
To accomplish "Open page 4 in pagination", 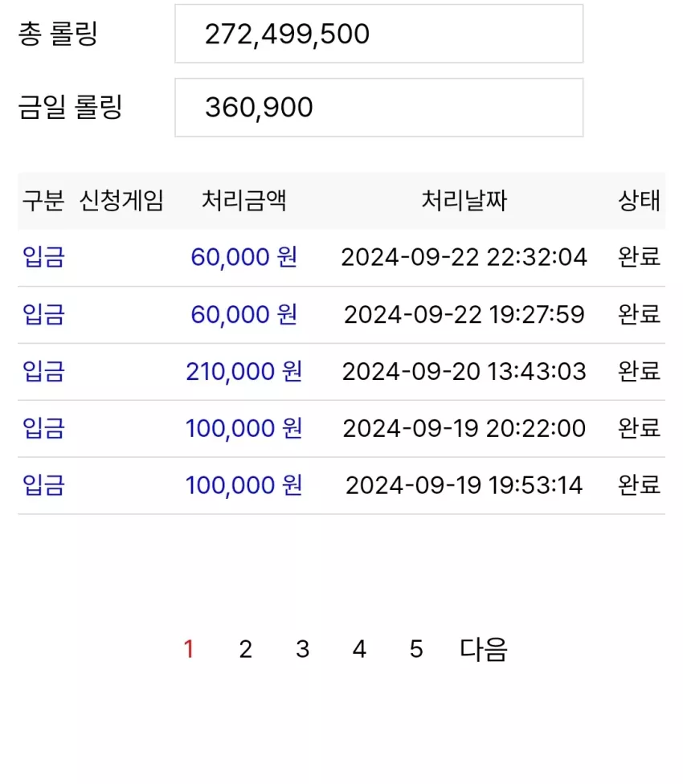I will click(359, 649).
